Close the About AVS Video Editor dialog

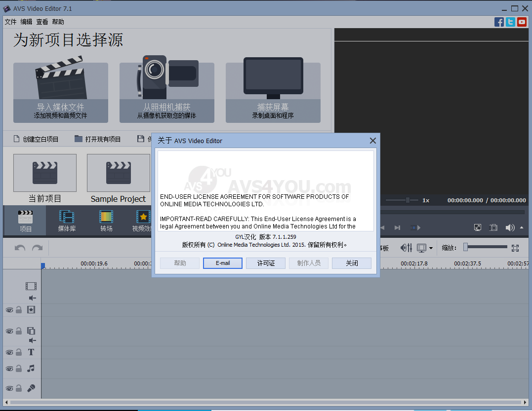372,141
